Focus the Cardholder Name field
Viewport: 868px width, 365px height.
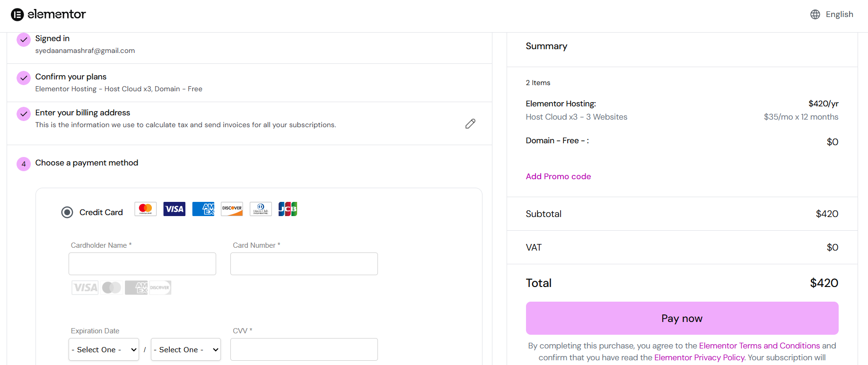click(142, 264)
